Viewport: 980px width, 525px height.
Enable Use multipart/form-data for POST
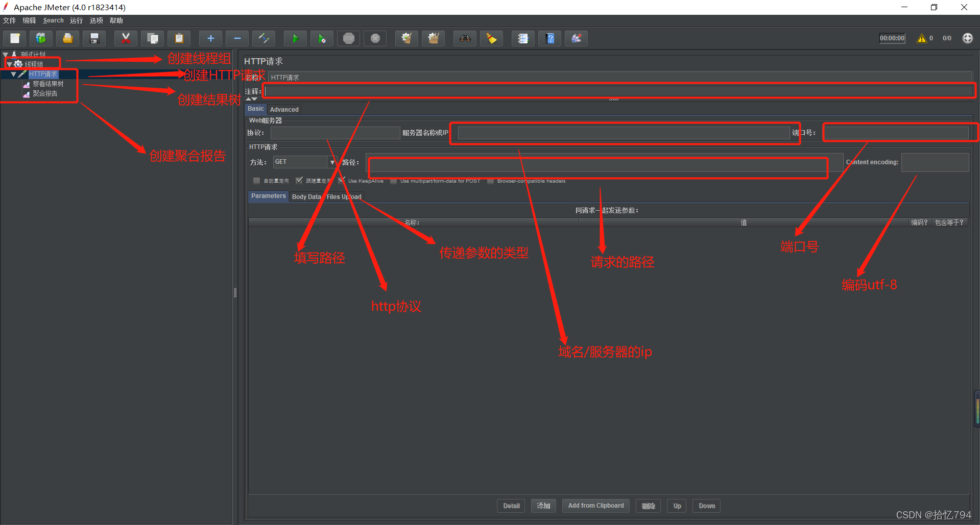(x=393, y=181)
